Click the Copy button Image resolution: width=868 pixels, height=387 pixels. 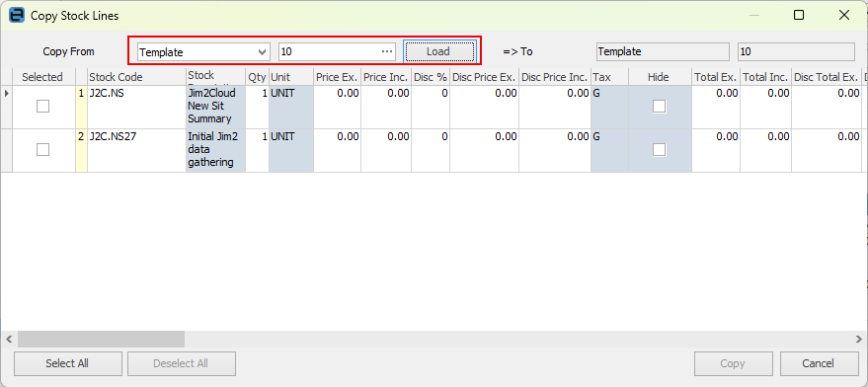coord(733,363)
